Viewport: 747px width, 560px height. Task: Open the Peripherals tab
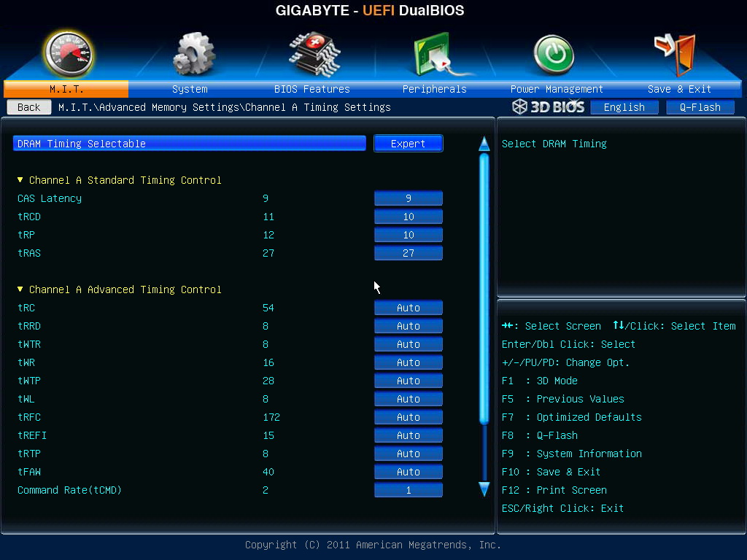434,89
